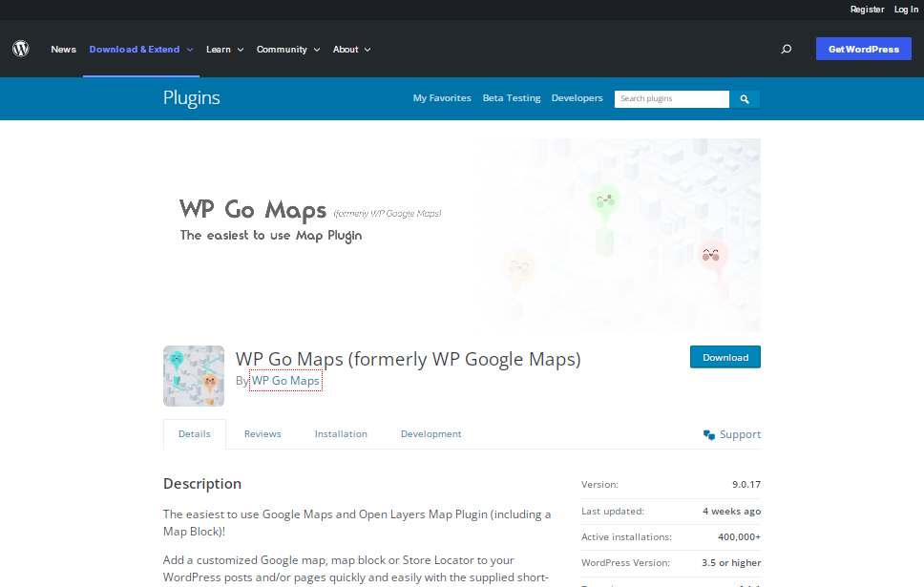The width and height of the screenshot is (924, 587).
Task: Click the version value 9.0.17
Action: click(x=746, y=485)
